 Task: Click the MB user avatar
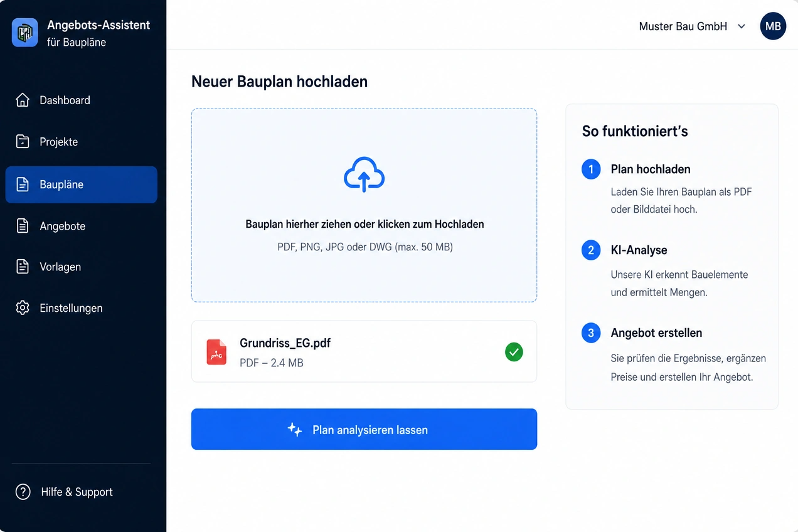(x=773, y=26)
